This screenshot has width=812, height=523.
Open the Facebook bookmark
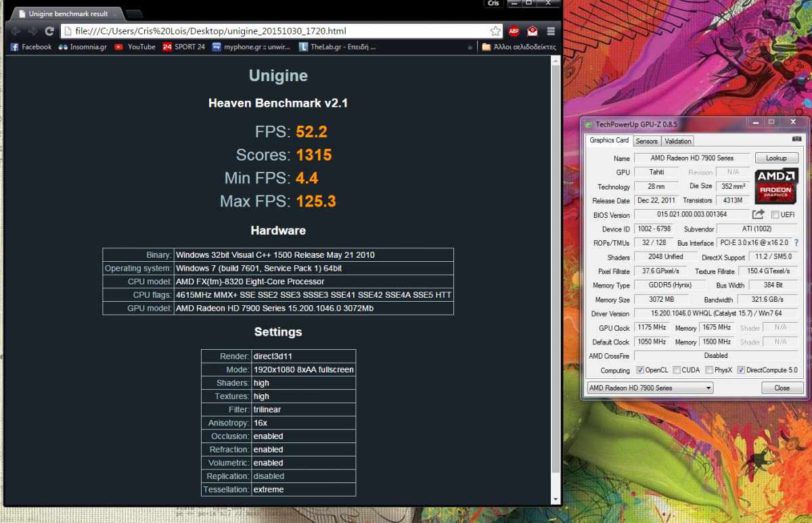[31, 47]
